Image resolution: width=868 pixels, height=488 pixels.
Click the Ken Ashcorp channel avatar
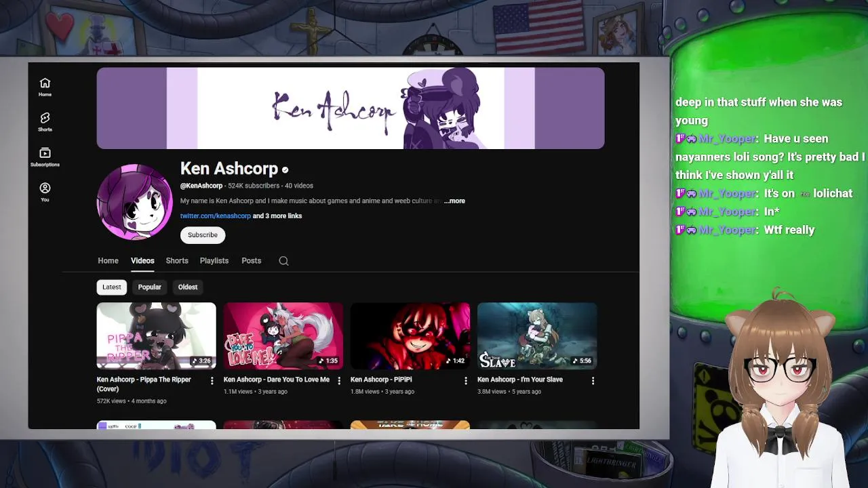click(134, 202)
